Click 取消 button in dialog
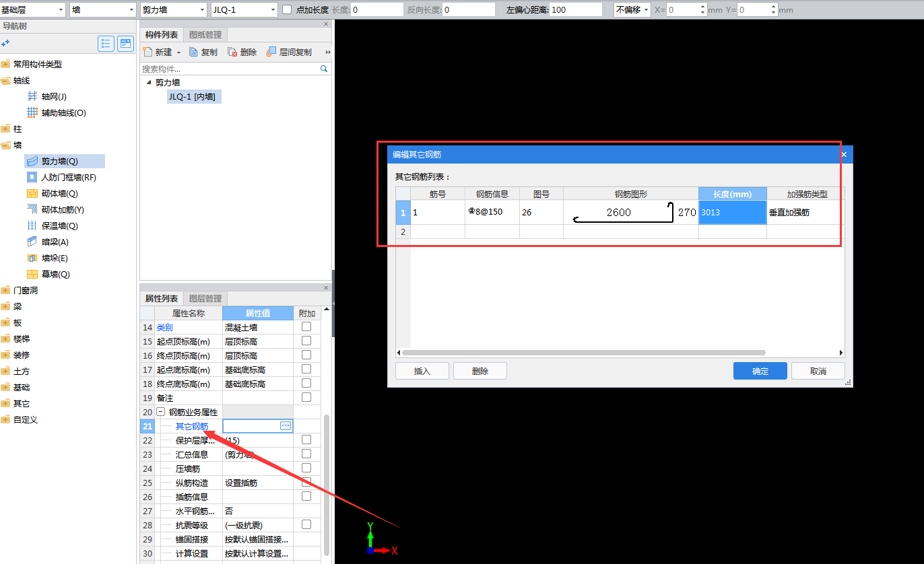Viewport: 924px width, 564px height. 818,371
